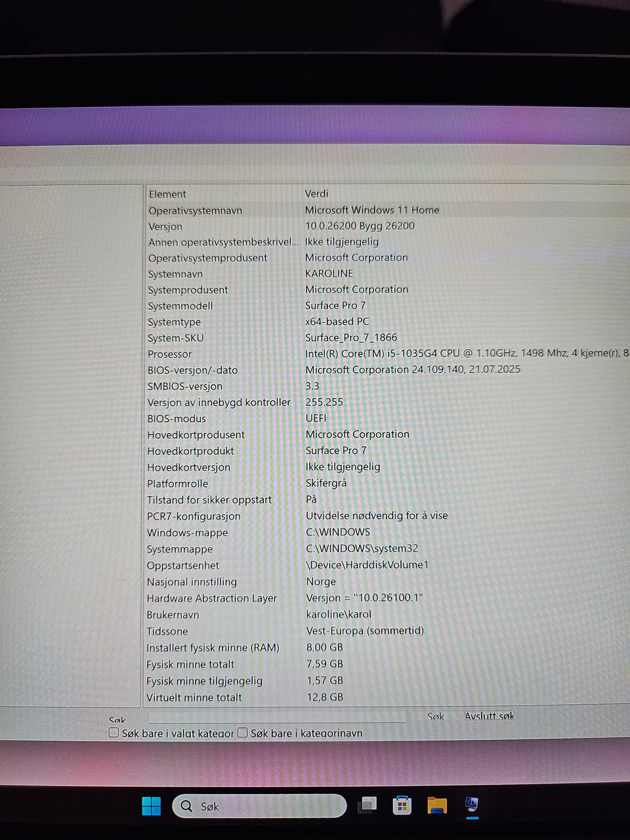Select the Platformrolle row
The image size is (630, 840).
pyautogui.click(x=388, y=484)
